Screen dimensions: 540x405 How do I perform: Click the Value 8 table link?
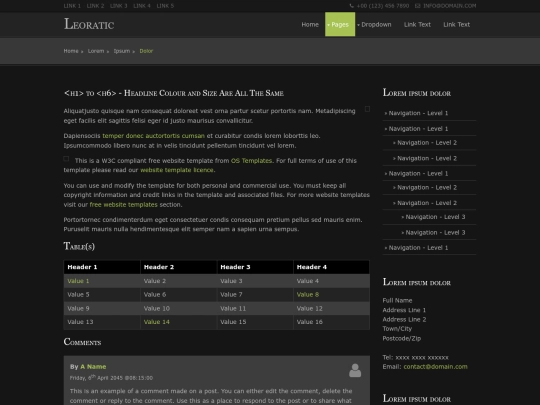pos(308,294)
